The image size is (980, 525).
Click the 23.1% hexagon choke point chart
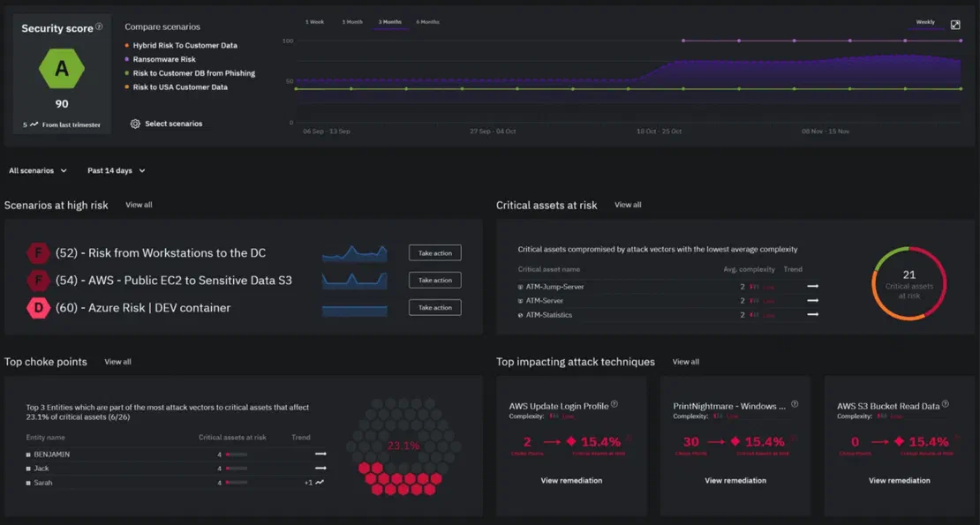403,446
